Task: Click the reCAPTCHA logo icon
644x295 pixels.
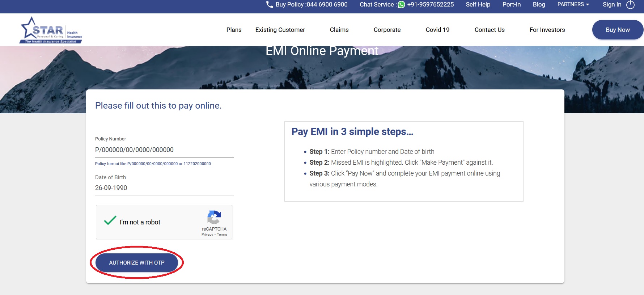Action: pos(214,217)
